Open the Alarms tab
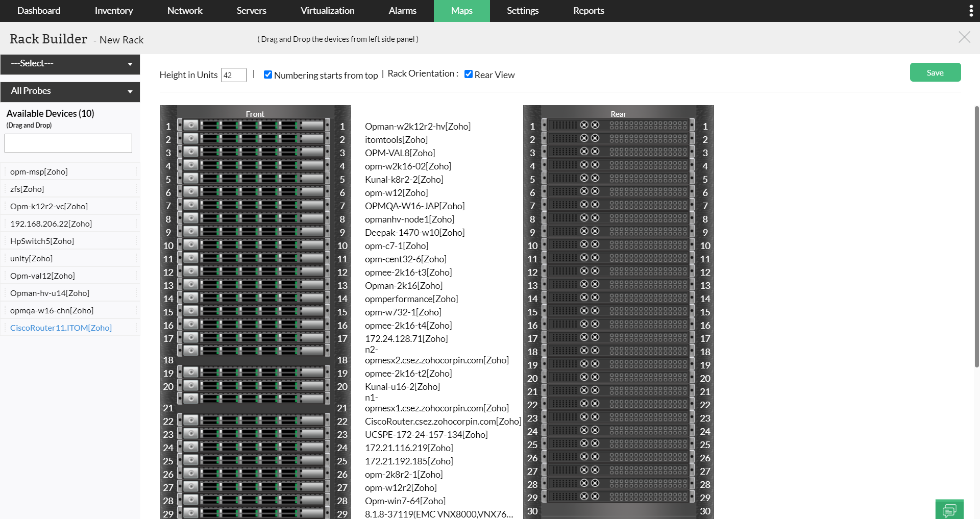 click(x=402, y=11)
